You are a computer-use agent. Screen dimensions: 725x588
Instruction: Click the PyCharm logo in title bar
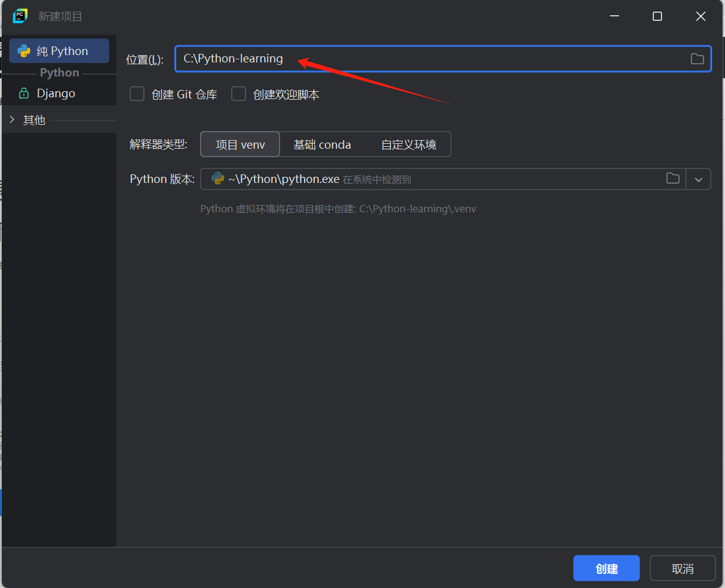20,16
